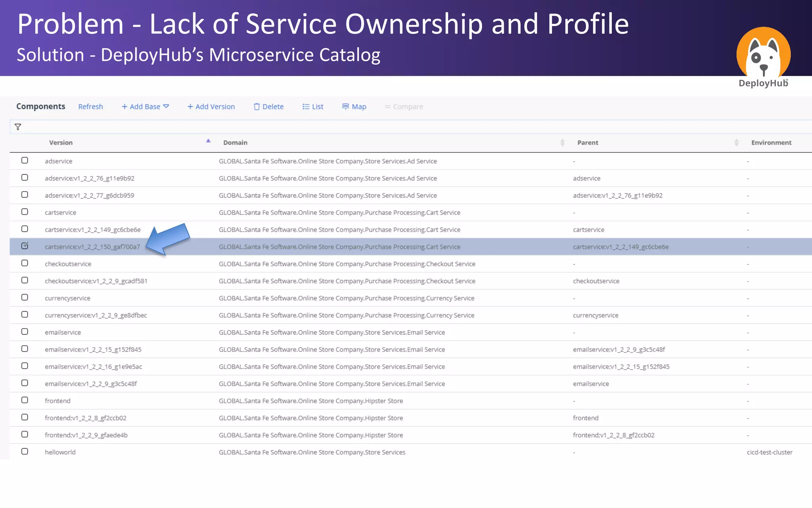Click parent cell checkoutservice

(x=596, y=281)
